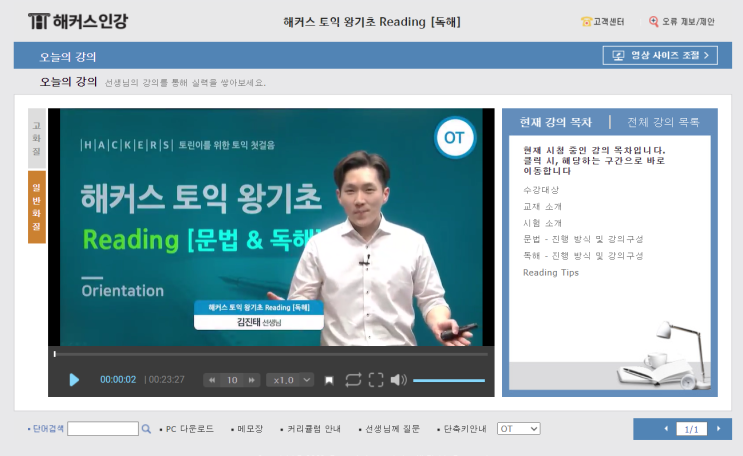Image resolution: width=743 pixels, height=456 pixels.
Task: Add a bookmark with the flag icon
Action: pyautogui.click(x=329, y=380)
